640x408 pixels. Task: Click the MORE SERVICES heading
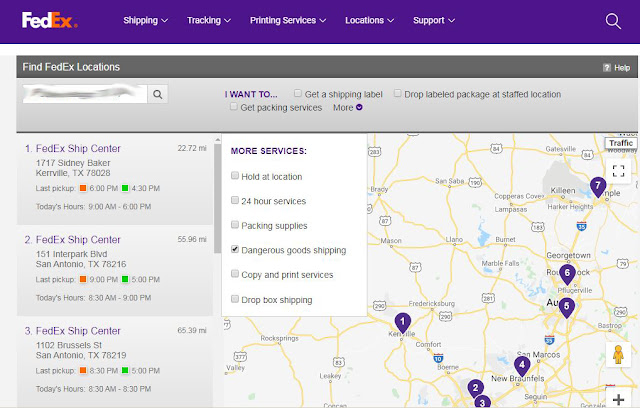click(269, 151)
